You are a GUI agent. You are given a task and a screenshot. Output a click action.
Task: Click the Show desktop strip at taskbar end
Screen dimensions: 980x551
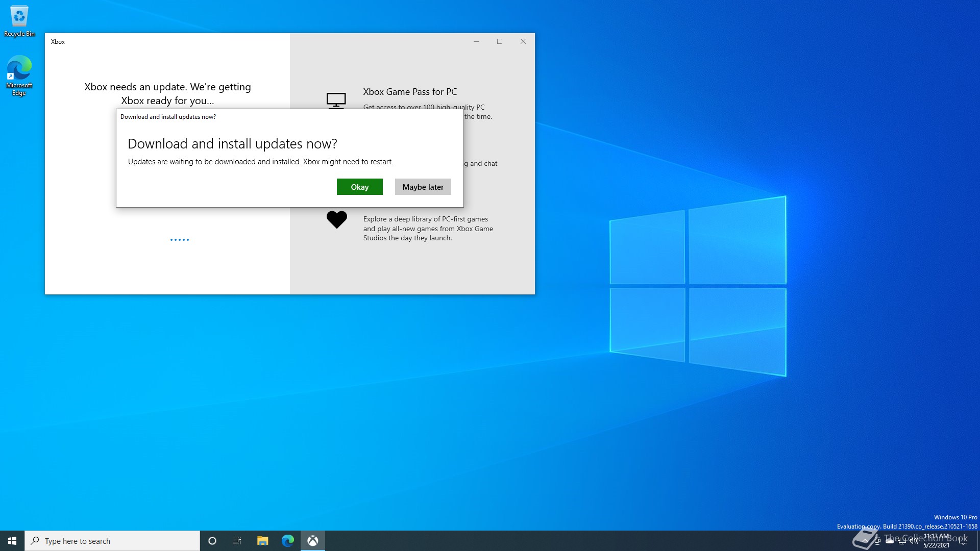click(978, 541)
